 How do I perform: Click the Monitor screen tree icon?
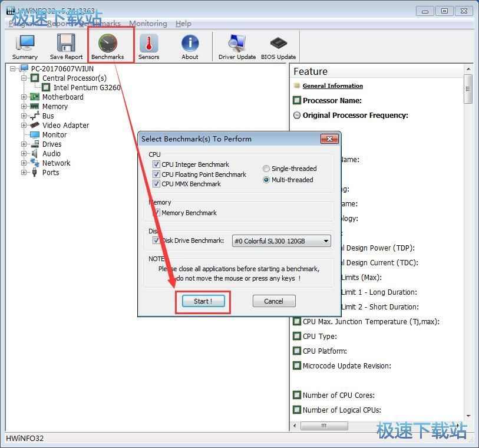point(35,134)
